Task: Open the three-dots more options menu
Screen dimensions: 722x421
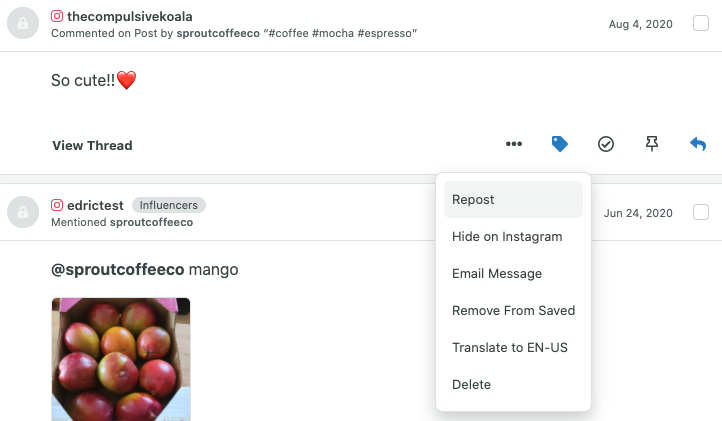Action: pos(514,144)
